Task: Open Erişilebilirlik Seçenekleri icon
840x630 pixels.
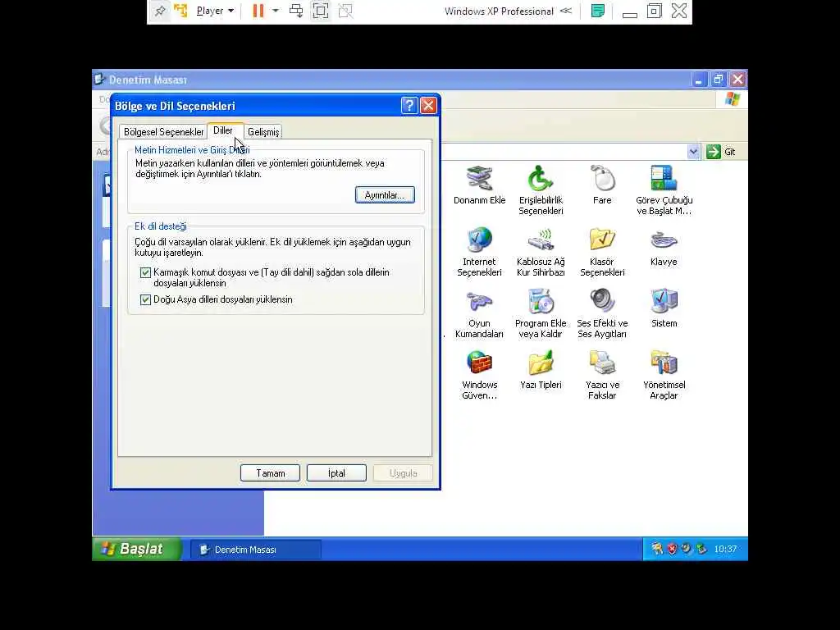Action: pos(541,190)
